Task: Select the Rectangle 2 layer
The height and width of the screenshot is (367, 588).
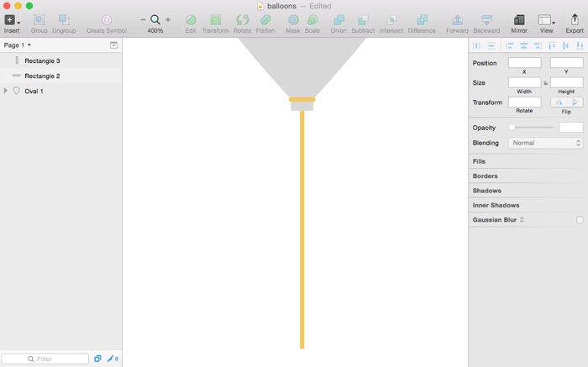Action: tap(60, 76)
